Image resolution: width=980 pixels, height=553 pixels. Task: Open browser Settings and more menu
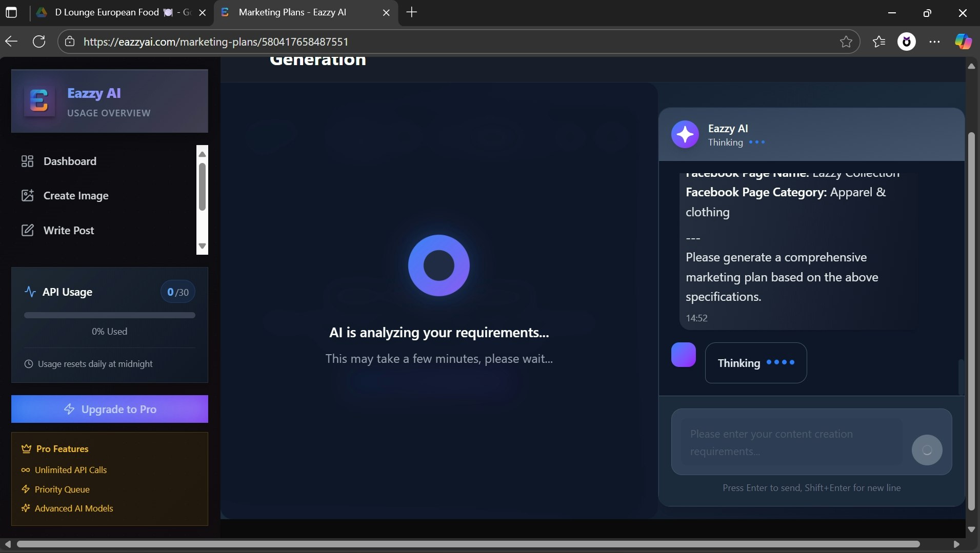click(x=934, y=42)
